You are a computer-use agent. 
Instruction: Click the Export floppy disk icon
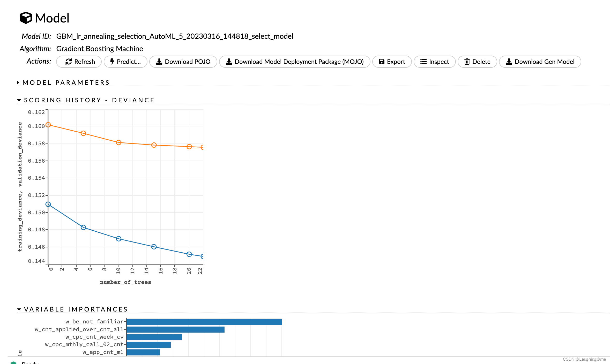pos(381,62)
